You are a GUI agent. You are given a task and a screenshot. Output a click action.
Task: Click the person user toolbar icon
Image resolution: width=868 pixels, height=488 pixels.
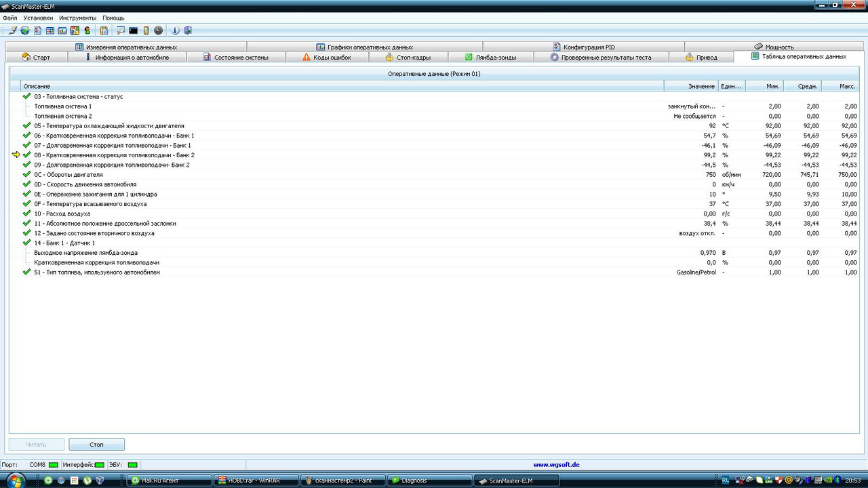[x=87, y=30]
